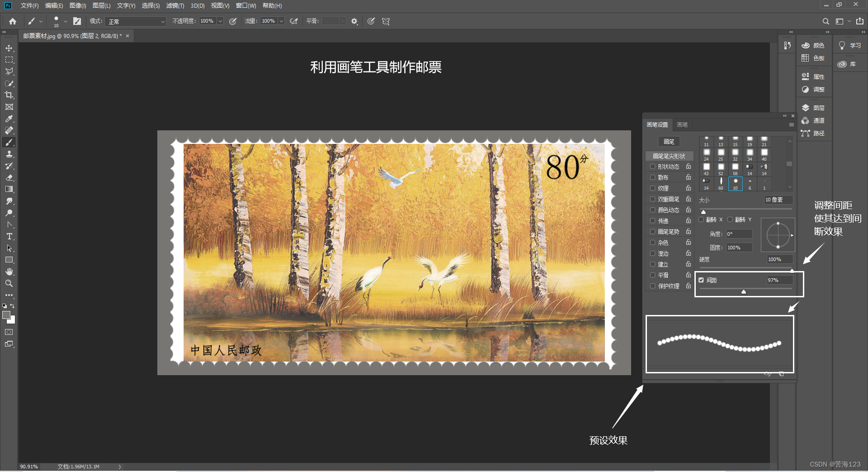
Task: Click the 间距 spacing slider handle
Action: click(x=744, y=292)
